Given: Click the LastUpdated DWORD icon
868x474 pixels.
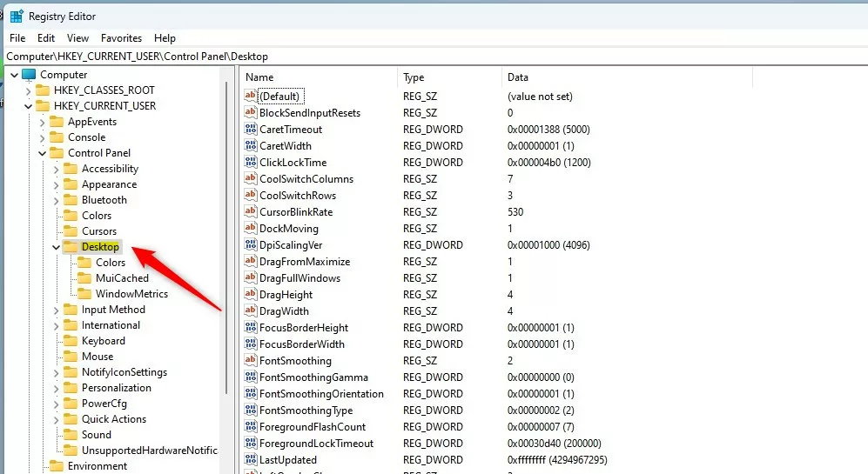Looking at the screenshot, I should point(251,459).
